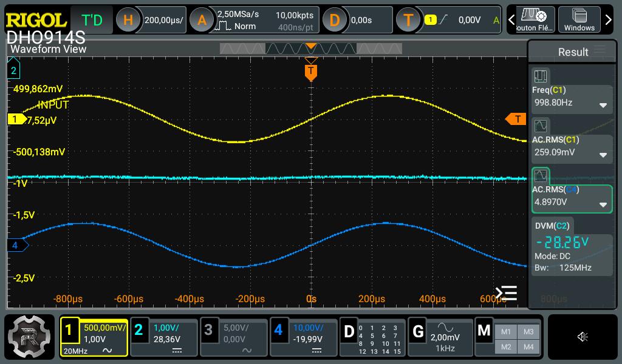Image resolution: width=622 pixels, height=364 pixels.
Task: Expand the AC.RMS(C4) 4.8970V dropdown
Action: [603, 205]
